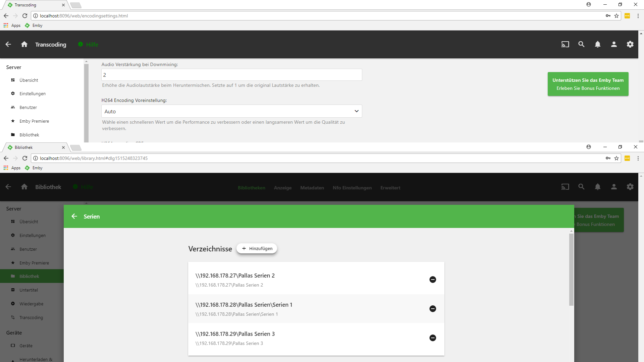This screenshot has width=644, height=362.
Task: Open notifications bell in Bibliothek window
Action: [x=598, y=187]
